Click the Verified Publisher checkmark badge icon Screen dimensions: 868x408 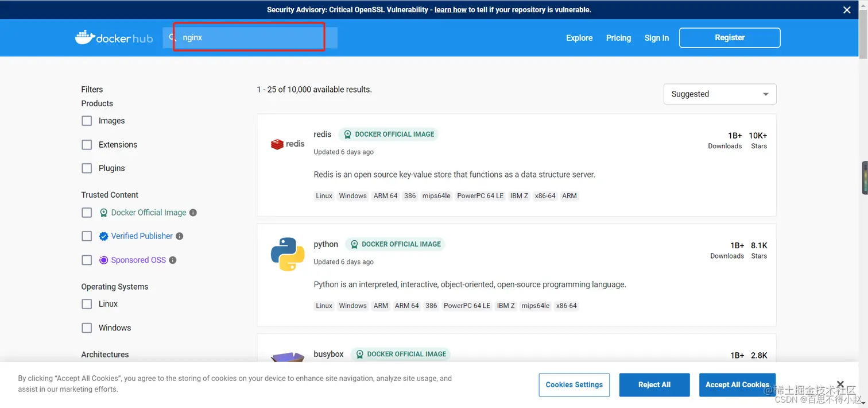(103, 236)
